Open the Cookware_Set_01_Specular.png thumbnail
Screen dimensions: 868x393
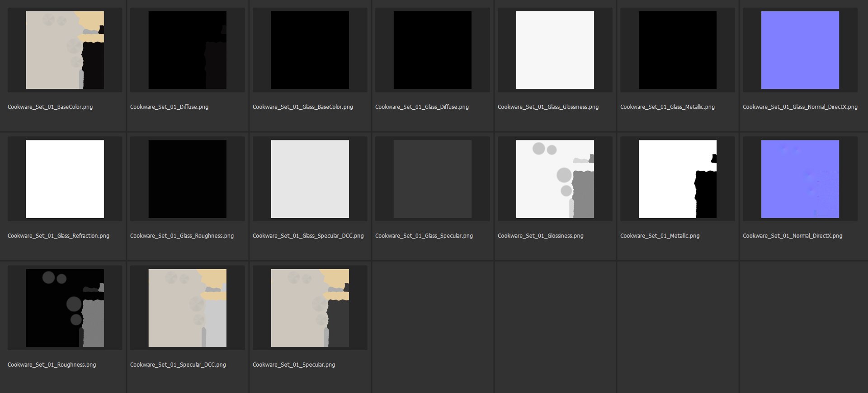click(310, 308)
